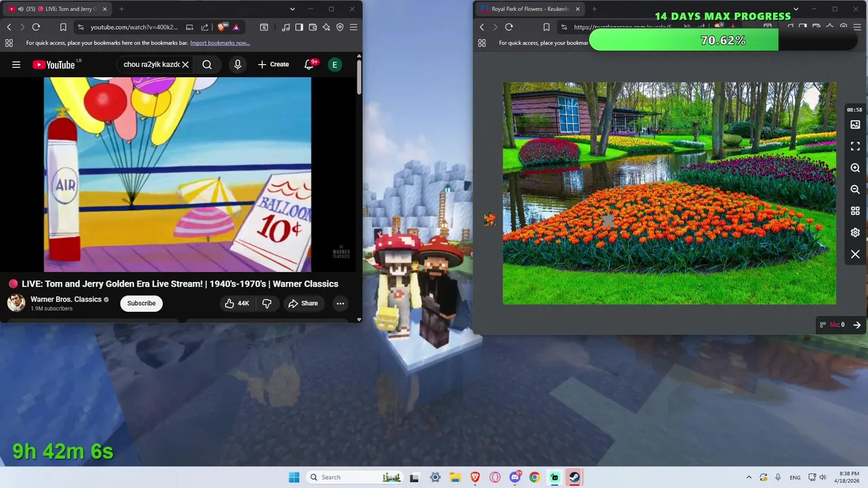Show hidden system tray icons
The height and width of the screenshot is (488, 868).
pyautogui.click(x=749, y=477)
